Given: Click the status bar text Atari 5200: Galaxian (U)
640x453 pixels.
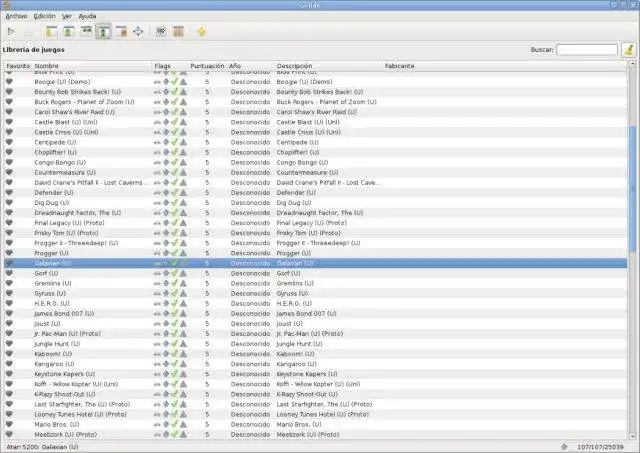Looking at the screenshot, I should tap(42, 447).
